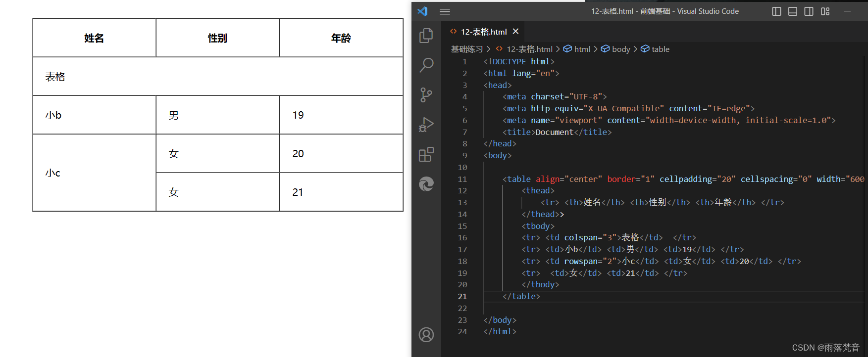Open the customize layout button
The height and width of the screenshot is (357, 868).
click(825, 11)
